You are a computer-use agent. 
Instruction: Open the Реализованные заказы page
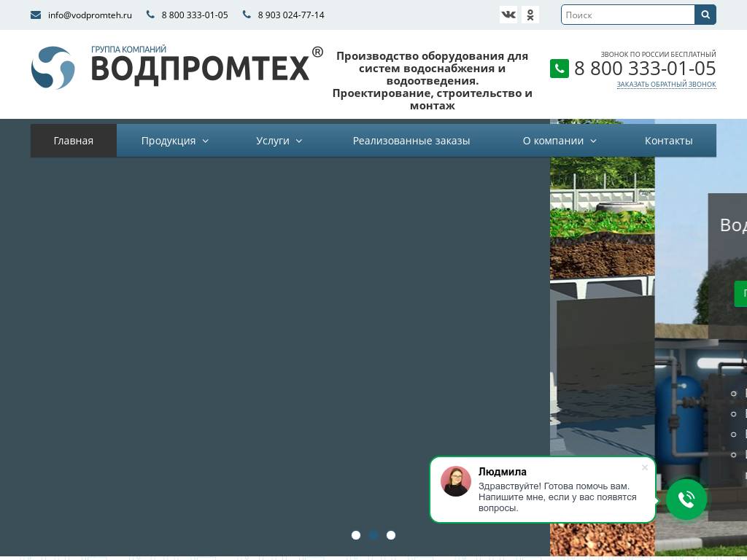(411, 140)
